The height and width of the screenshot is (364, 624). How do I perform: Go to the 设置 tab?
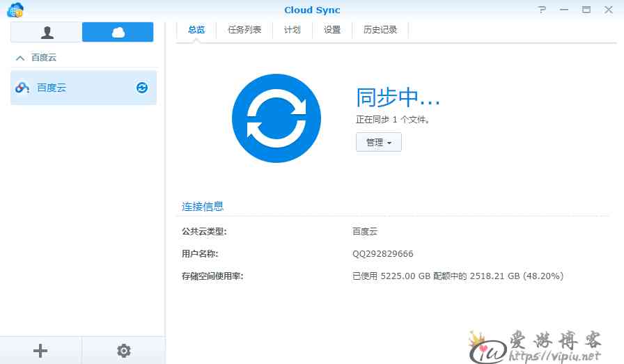332,30
